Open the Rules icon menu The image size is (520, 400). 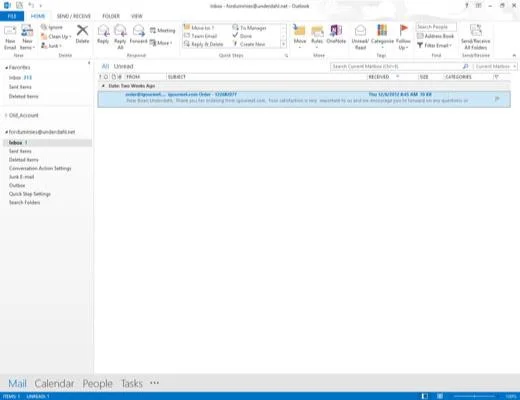[x=317, y=31]
